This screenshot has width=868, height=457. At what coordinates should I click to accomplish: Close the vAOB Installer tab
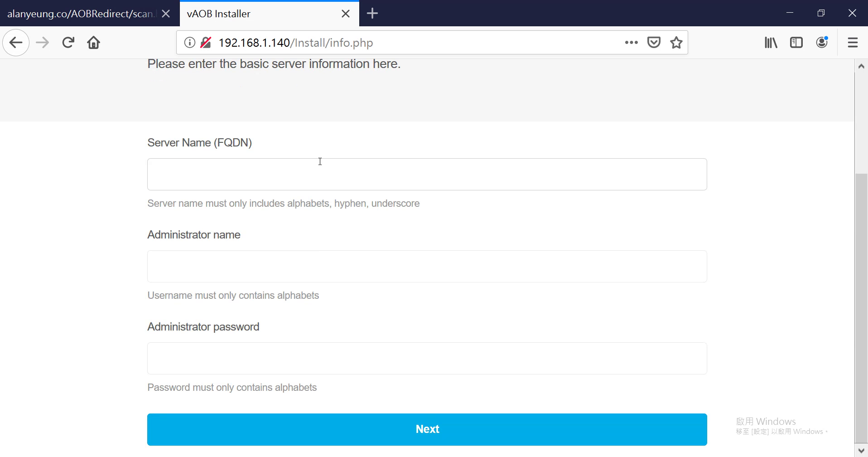click(346, 14)
